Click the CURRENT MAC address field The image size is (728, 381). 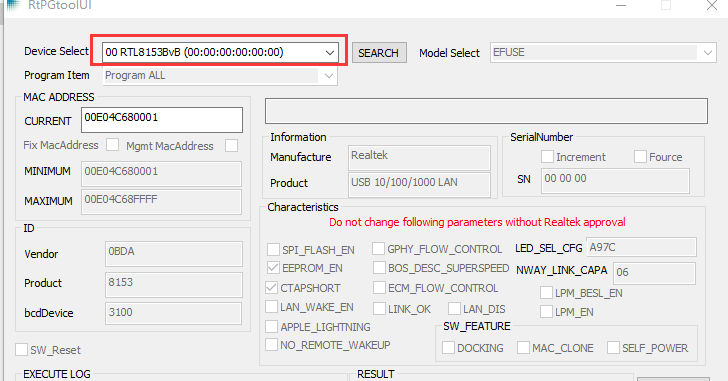(162, 120)
